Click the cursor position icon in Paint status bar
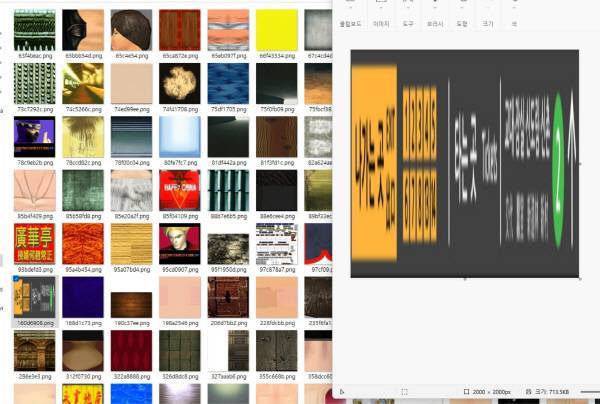This screenshot has width=600, height=404. (x=342, y=392)
